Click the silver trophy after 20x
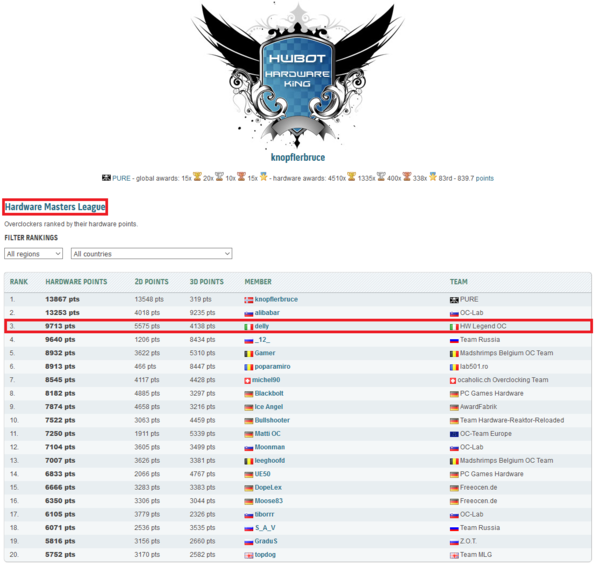 click(219, 177)
